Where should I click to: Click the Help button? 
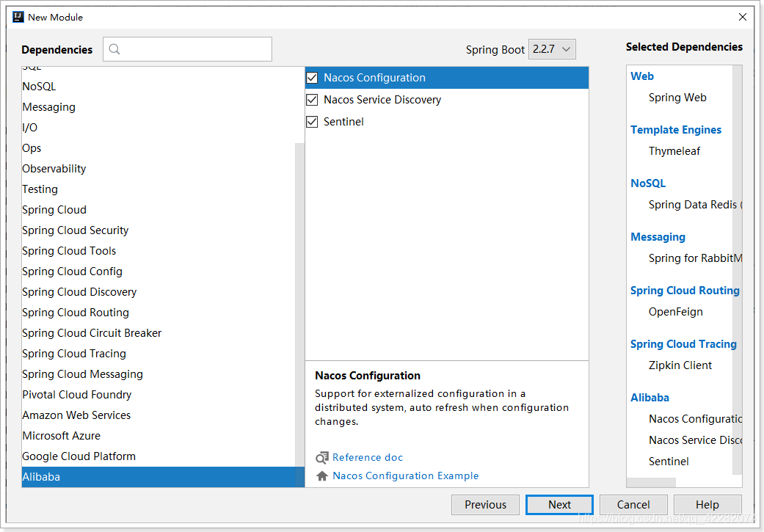[x=707, y=505]
